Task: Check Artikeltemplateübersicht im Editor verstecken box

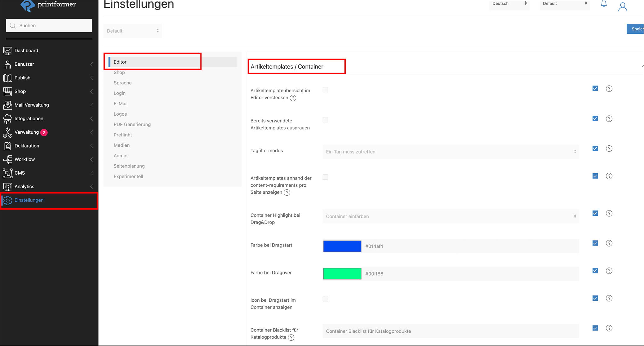Action: click(x=325, y=90)
